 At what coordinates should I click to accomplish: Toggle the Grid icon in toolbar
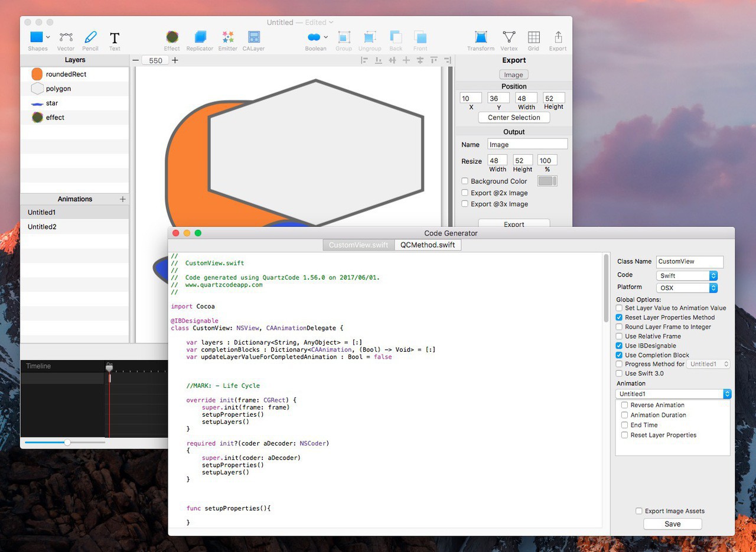click(x=533, y=38)
